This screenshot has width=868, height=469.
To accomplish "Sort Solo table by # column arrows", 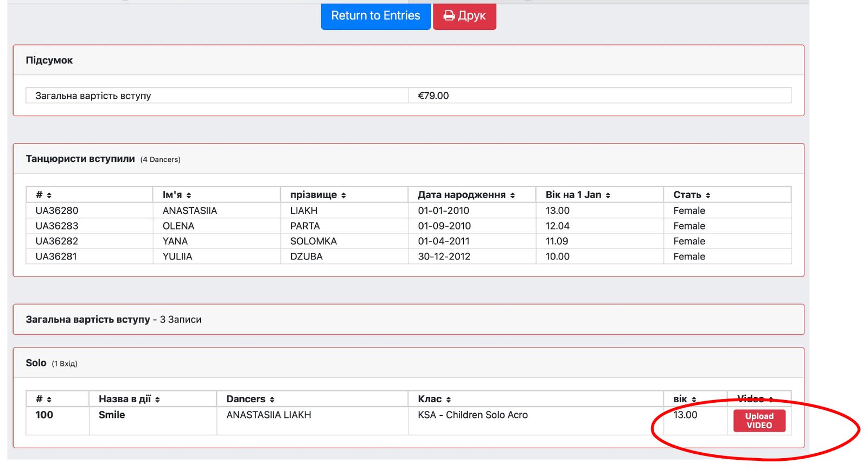I will pyautogui.click(x=49, y=400).
